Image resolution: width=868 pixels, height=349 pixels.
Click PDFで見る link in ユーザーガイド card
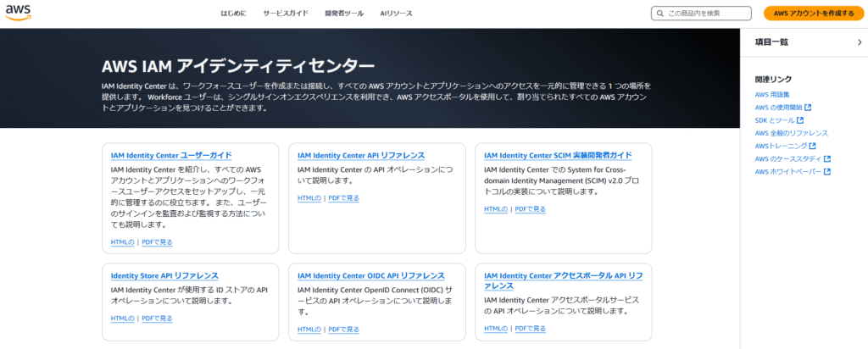(157, 241)
